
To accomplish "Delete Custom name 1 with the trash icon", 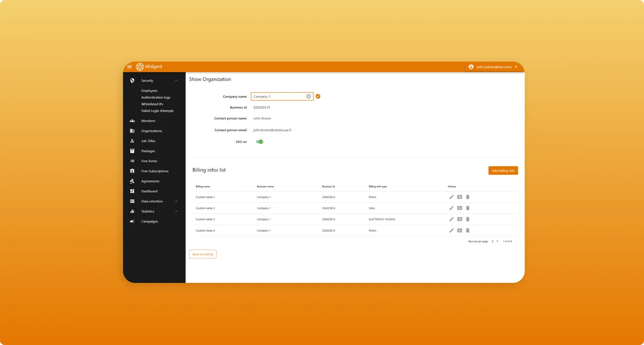I will (x=468, y=197).
